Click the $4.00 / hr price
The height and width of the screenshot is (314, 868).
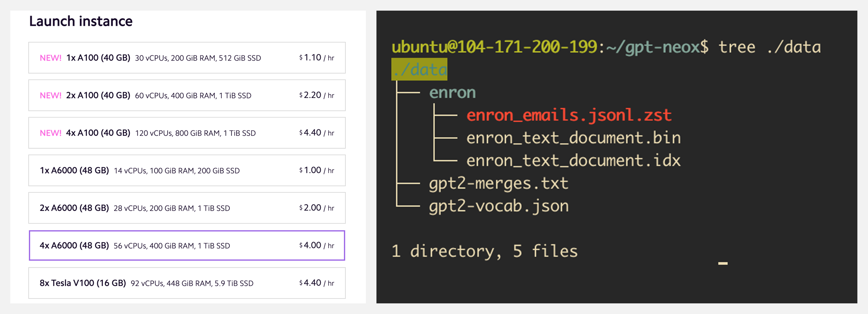click(x=317, y=246)
